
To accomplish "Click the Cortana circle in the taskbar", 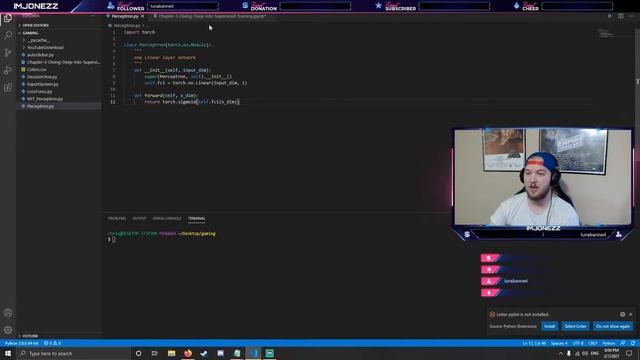I will pos(138,353).
